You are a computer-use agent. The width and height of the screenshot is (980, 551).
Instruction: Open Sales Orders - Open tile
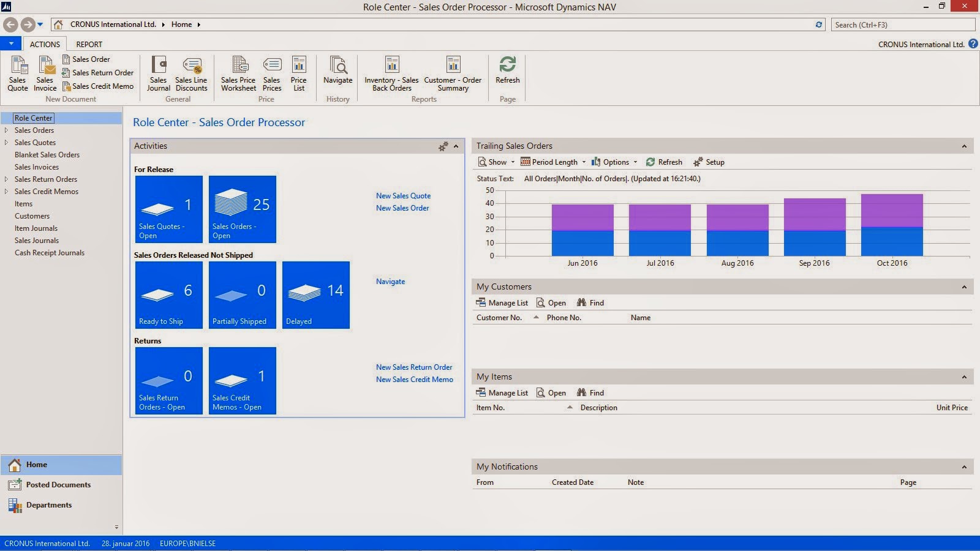click(243, 209)
